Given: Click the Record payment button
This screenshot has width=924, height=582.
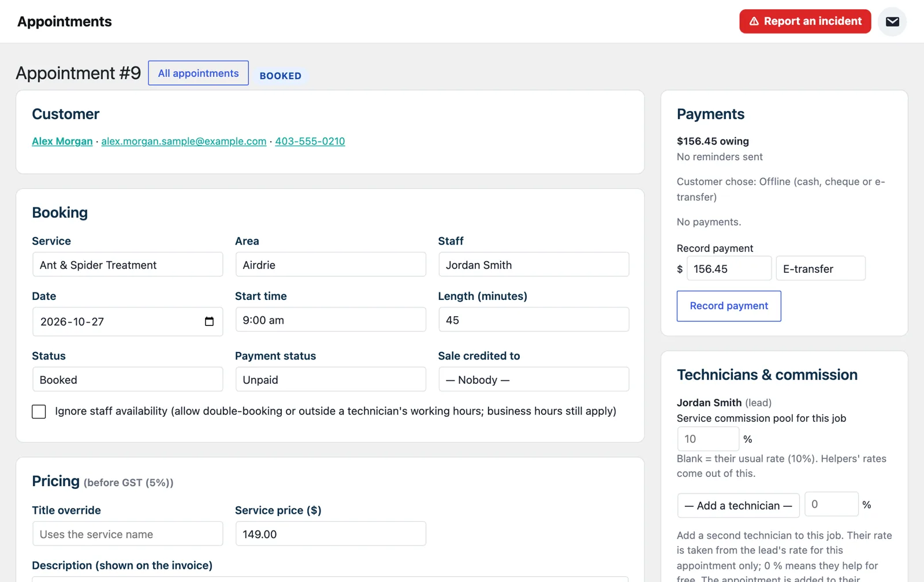Looking at the screenshot, I should pos(729,306).
